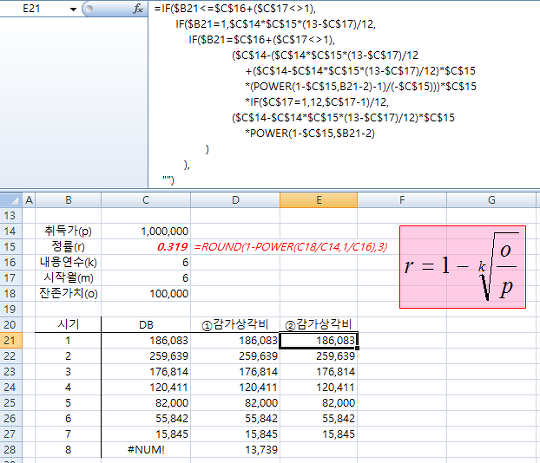Select row 14 header

pyautogui.click(x=11, y=231)
